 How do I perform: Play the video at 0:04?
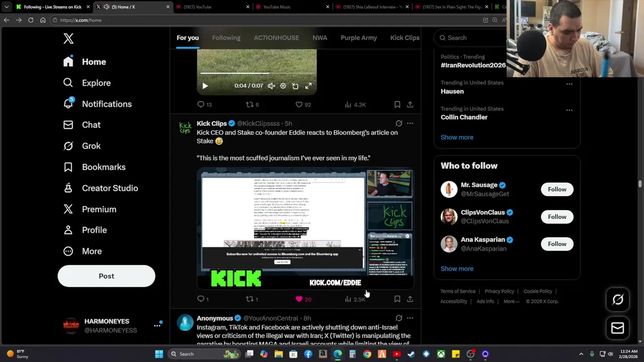pos(205,86)
